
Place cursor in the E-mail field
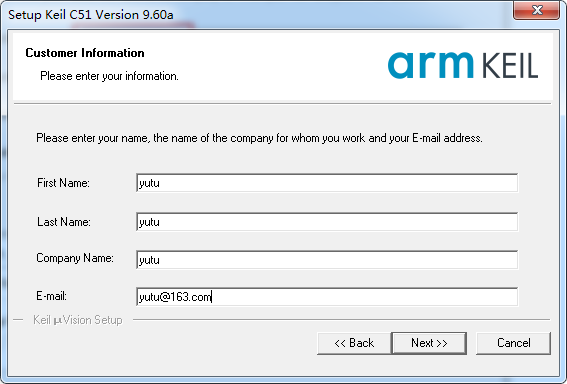pyautogui.click(x=327, y=296)
